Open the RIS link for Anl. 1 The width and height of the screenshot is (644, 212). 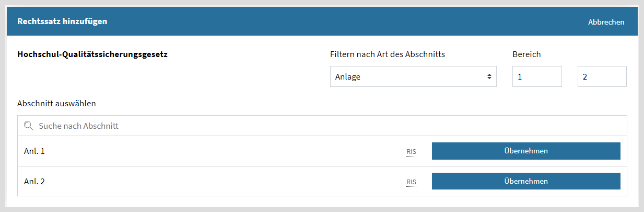point(412,152)
